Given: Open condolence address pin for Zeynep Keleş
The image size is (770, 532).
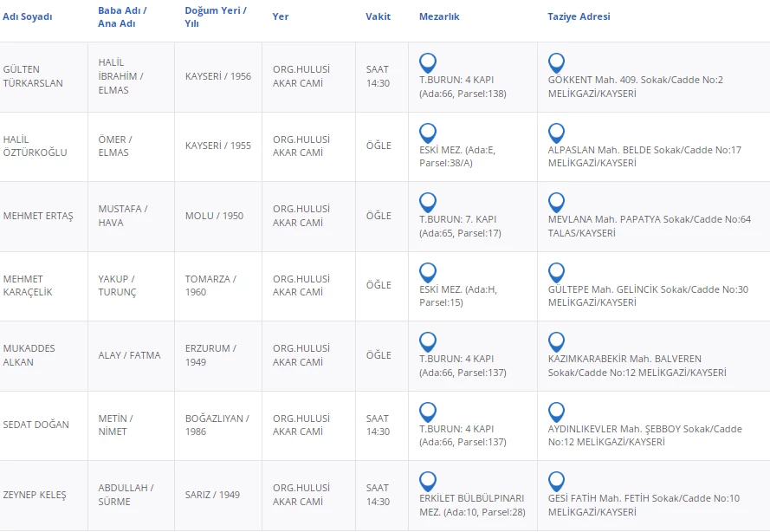Looking at the screenshot, I should click(x=556, y=482).
